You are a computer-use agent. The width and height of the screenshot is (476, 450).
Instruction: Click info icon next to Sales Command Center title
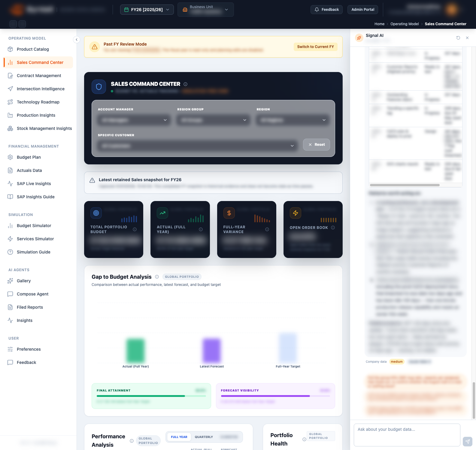point(186,84)
